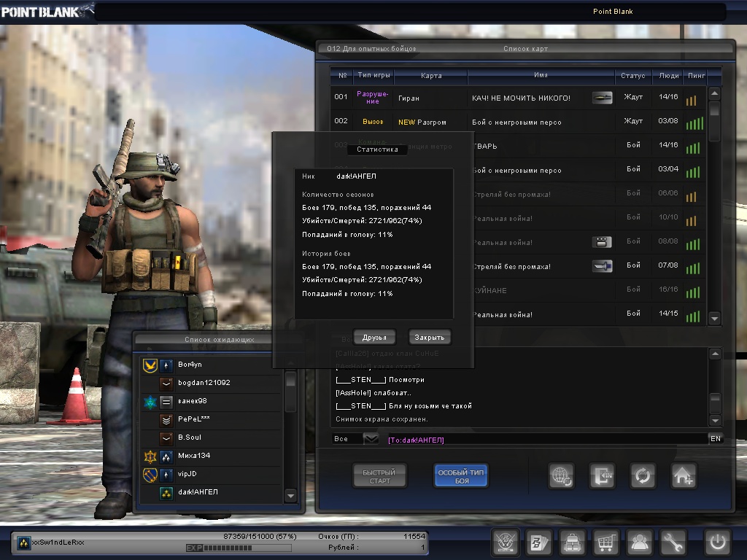This screenshot has width=747, height=560.
Task: Click the door IN enter room icon
Action: (x=602, y=475)
